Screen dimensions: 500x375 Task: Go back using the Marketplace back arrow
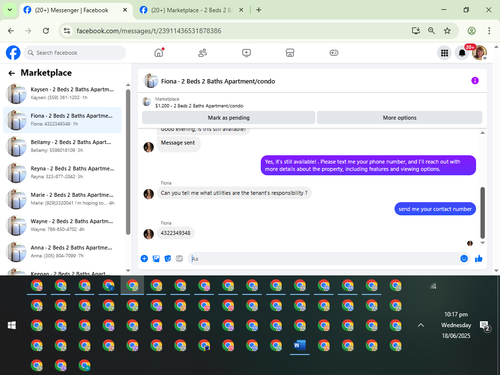pyautogui.click(x=12, y=73)
